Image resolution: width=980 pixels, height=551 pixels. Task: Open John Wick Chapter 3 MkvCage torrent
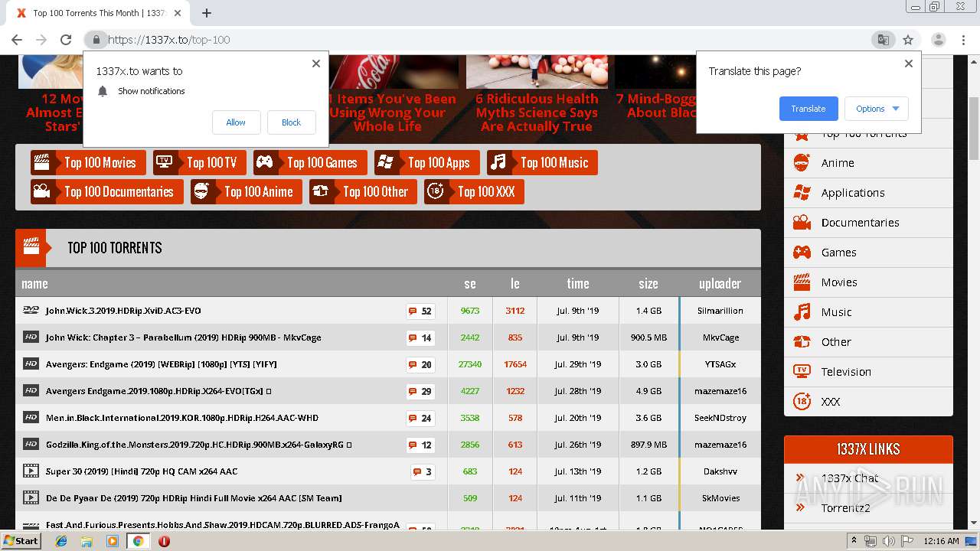click(183, 337)
